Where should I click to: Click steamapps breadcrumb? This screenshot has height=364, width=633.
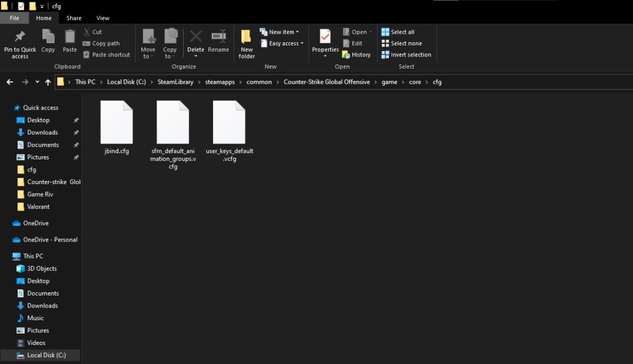pos(220,82)
